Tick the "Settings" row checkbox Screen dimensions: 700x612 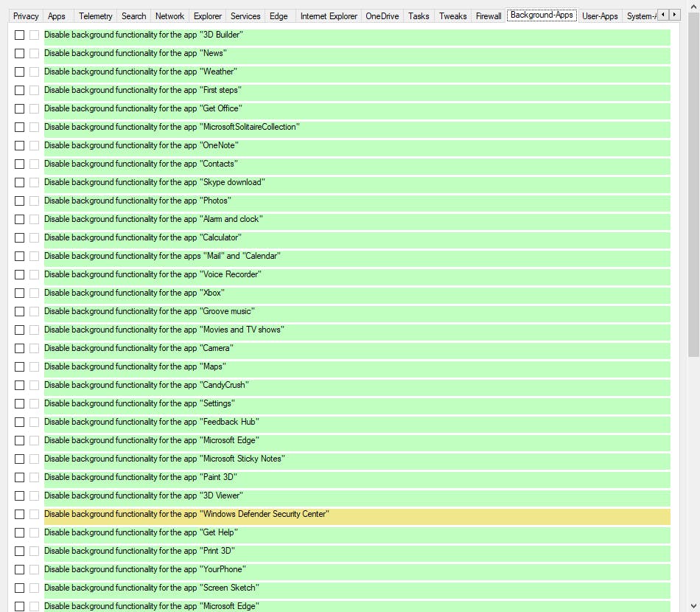(x=19, y=404)
